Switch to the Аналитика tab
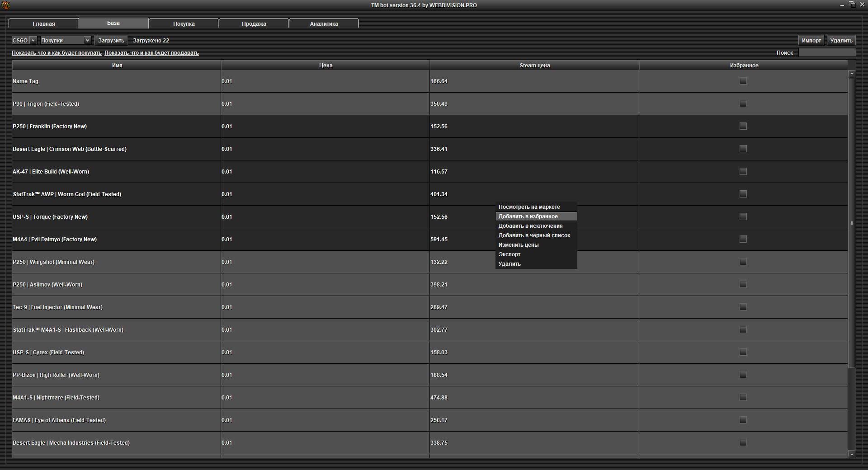 point(324,23)
